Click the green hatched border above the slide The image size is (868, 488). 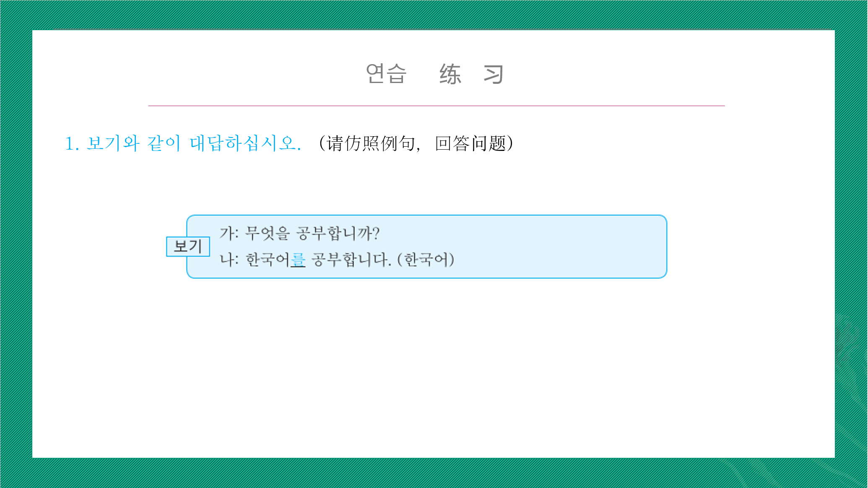tap(434, 15)
